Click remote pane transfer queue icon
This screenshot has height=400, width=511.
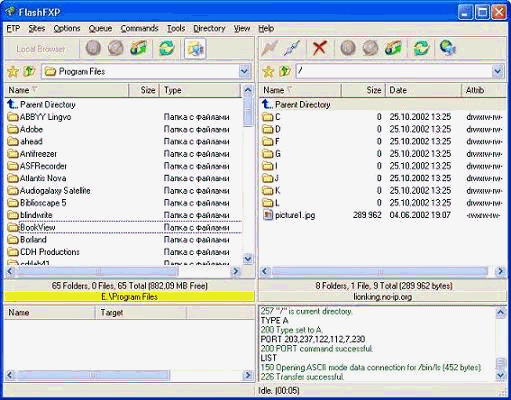tap(393, 48)
